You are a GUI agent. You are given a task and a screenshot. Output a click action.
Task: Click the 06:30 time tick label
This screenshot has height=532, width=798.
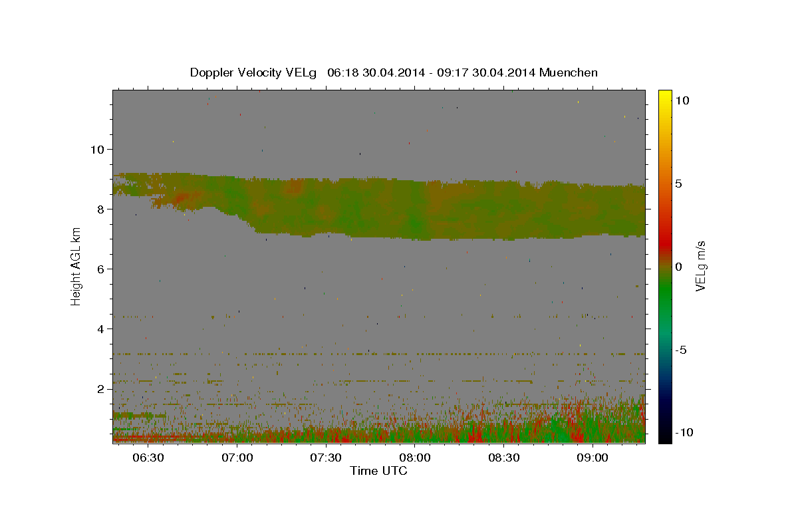pos(148,458)
